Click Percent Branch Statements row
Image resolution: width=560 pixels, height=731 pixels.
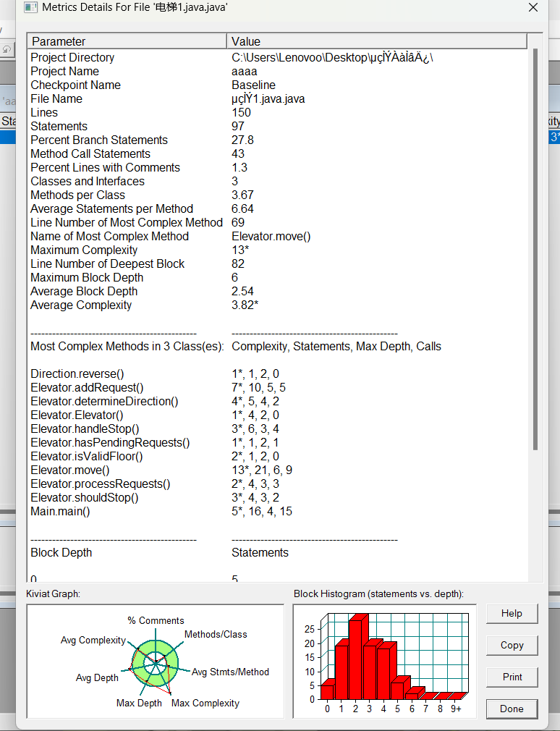coord(277,140)
